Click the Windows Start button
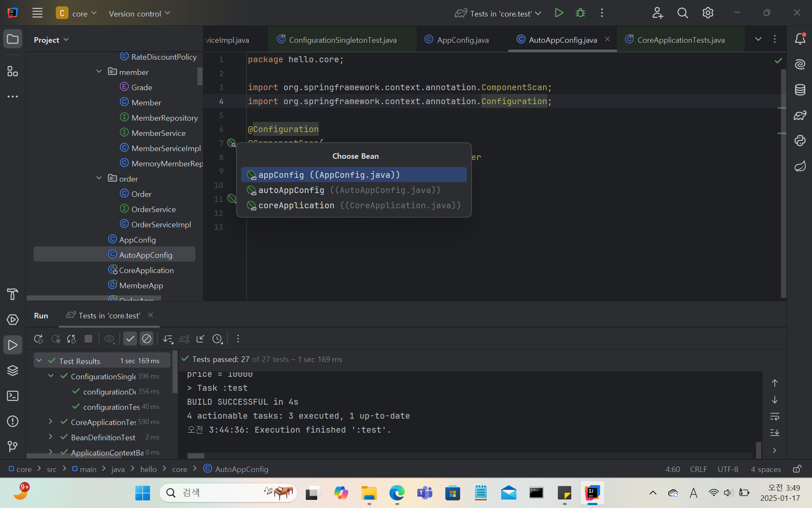The width and height of the screenshot is (812, 508). tap(143, 493)
